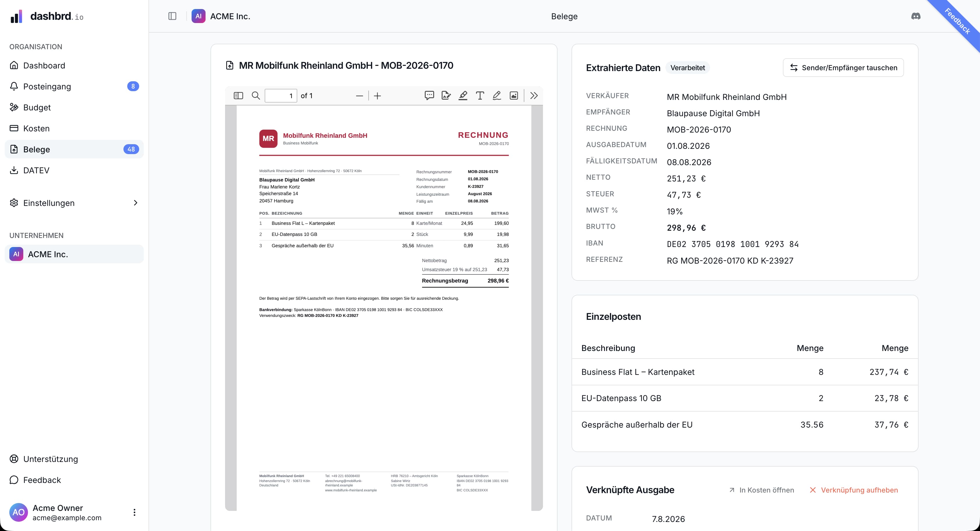The image size is (980, 531).
Task: Collapse the app sidebar panel toggle
Action: [172, 16]
